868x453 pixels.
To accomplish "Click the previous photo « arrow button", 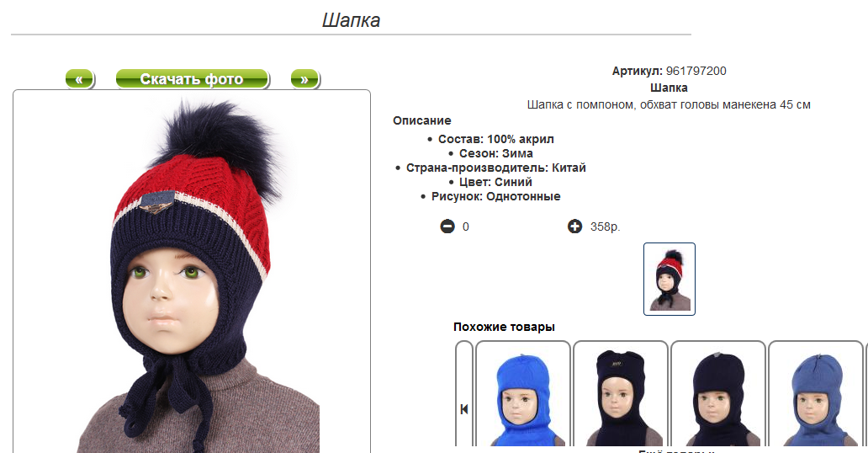I will [80, 79].
